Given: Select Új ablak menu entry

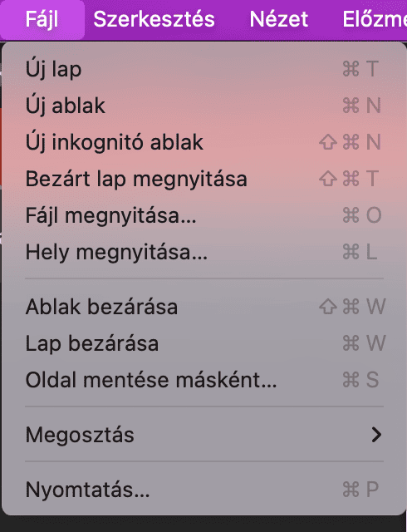Looking at the screenshot, I should tap(204, 106).
